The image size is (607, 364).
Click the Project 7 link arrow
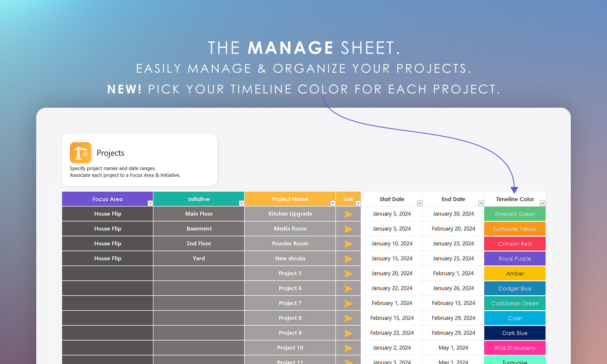pos(348,303)
